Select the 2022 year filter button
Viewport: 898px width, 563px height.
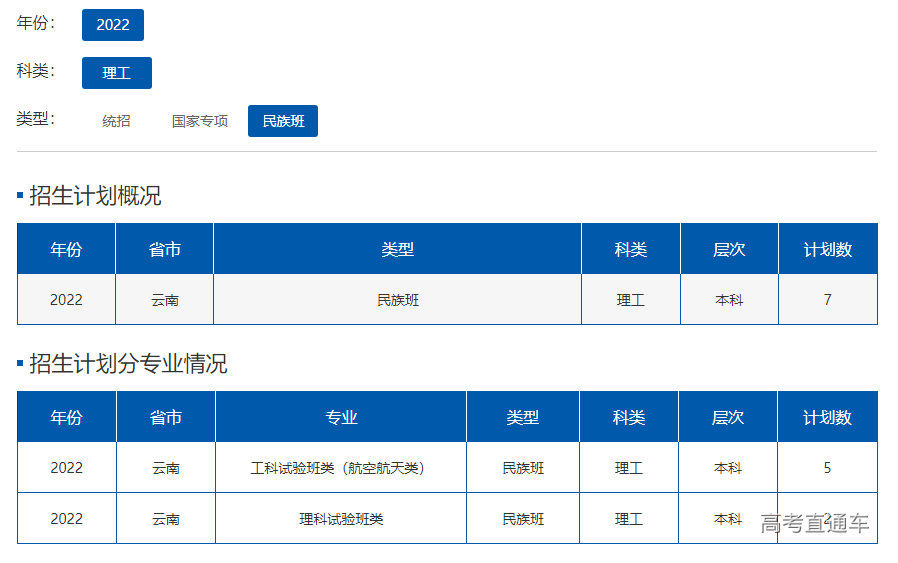click(113, 25)
